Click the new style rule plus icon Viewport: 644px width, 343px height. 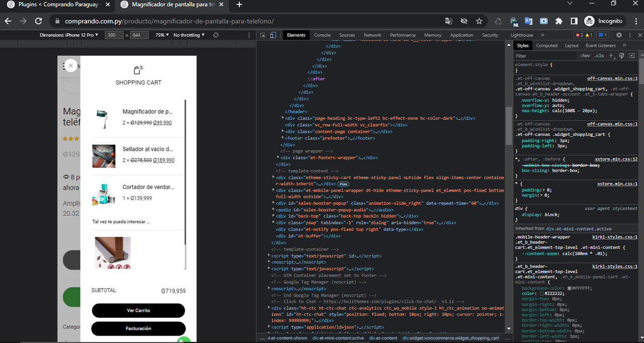point(611,56)
